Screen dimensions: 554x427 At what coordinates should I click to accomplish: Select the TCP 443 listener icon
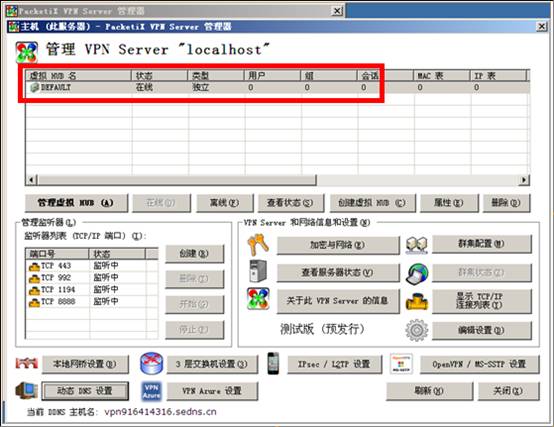(x=34, y=267)
